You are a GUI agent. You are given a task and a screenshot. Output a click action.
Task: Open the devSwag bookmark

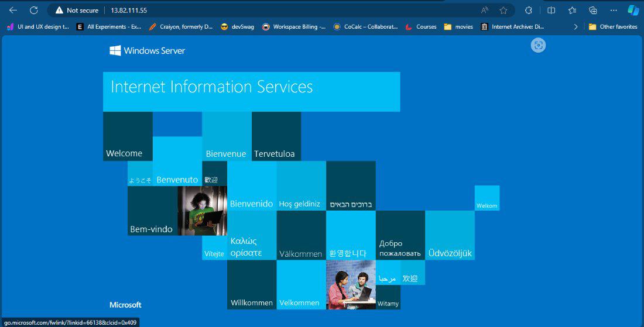point(237,27)
